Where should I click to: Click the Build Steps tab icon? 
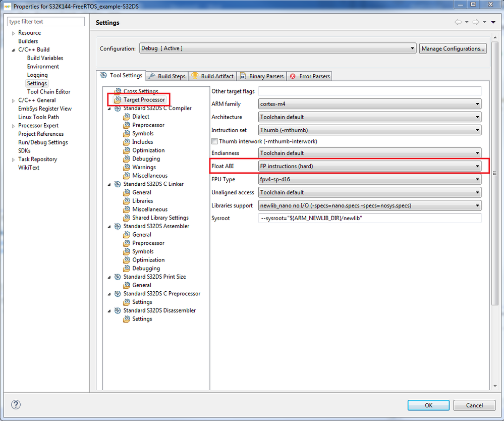pos(152,76)
